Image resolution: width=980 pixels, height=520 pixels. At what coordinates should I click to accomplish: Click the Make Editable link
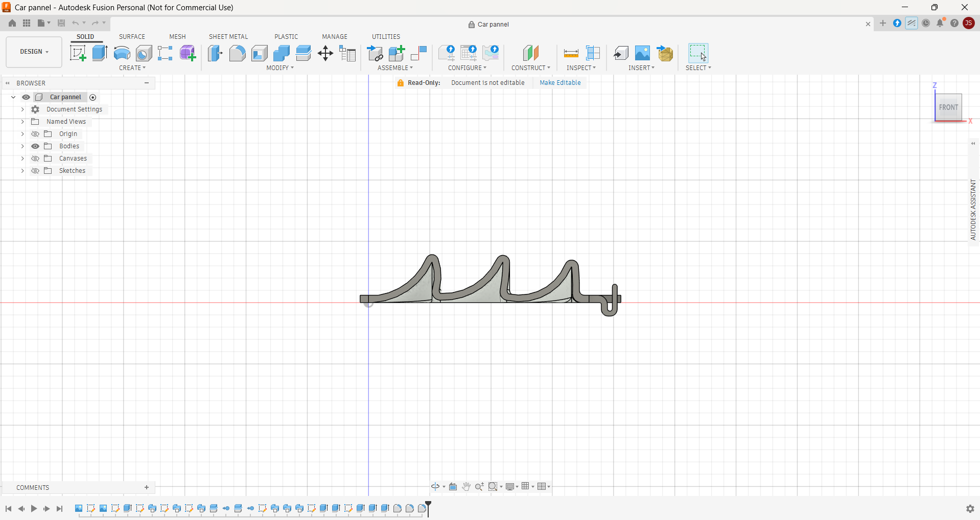560,83
